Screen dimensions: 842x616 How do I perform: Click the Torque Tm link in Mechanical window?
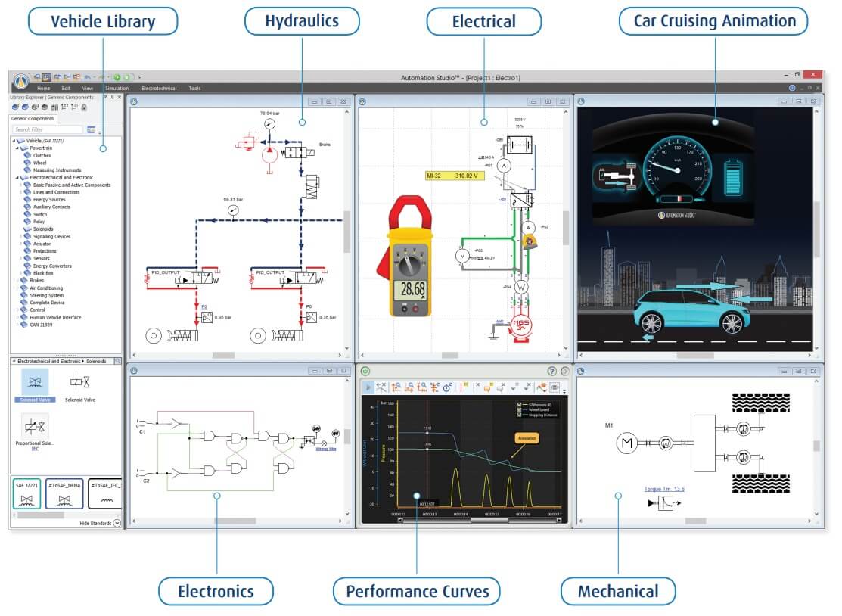(664, 489)
